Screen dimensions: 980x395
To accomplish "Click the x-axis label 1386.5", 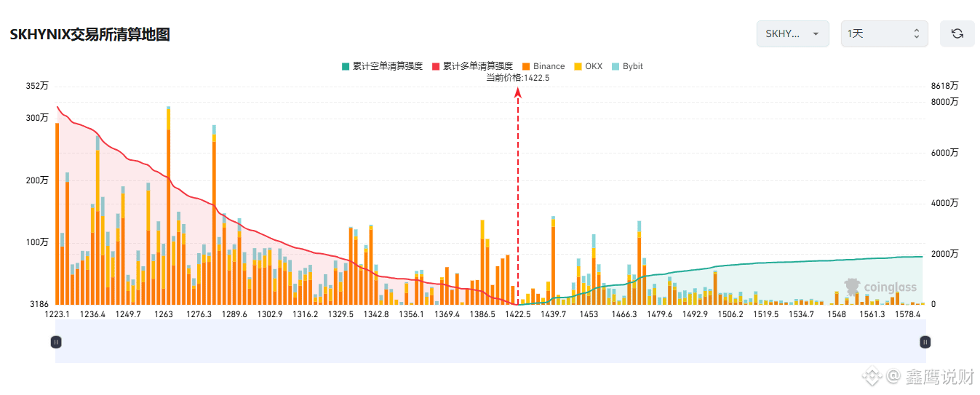I will click(482, 314).
